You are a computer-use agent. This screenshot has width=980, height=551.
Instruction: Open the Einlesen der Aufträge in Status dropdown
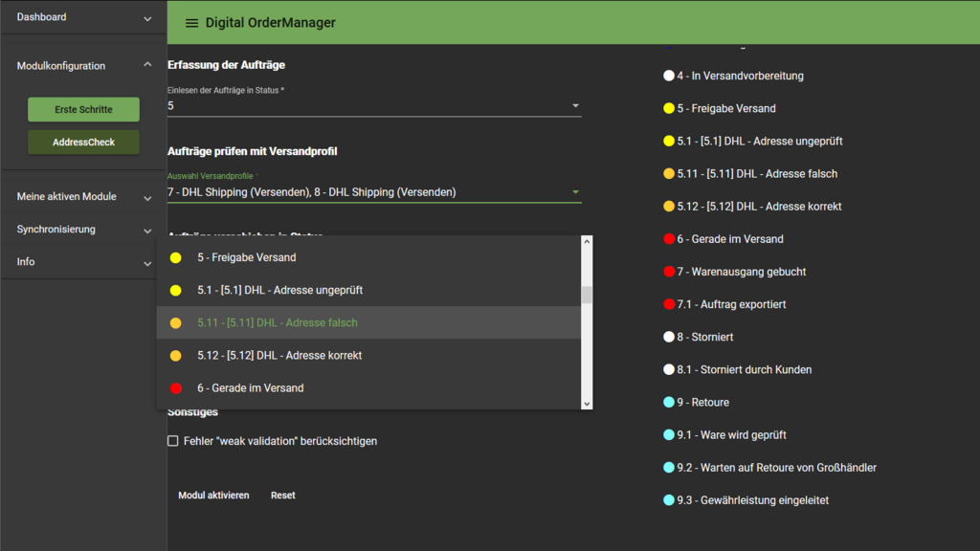[x=575, y=106]
